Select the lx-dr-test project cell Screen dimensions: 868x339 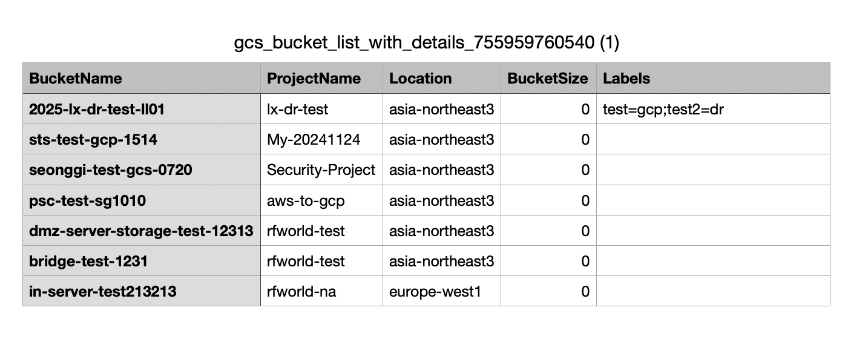(x=321, y=109)
